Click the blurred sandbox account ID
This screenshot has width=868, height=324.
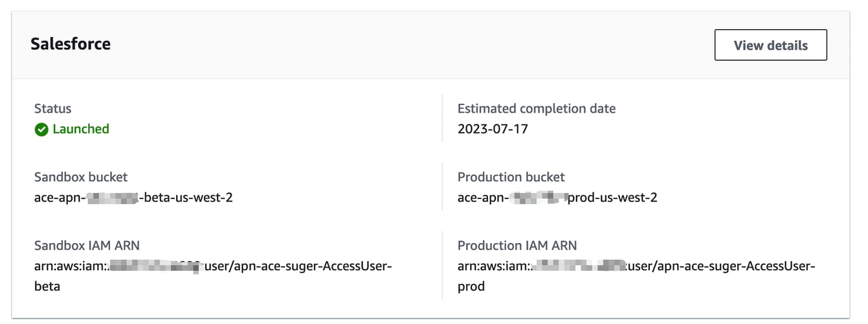tap(157, 266)
